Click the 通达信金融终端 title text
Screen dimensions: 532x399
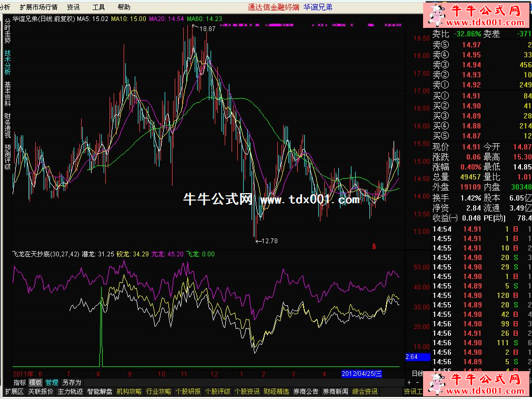point(274,7)
